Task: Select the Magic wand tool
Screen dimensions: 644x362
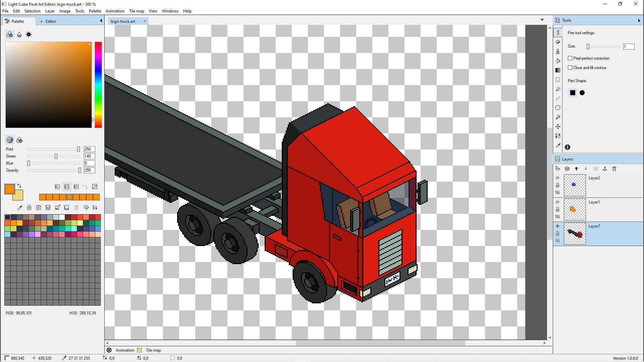Action: [x=558, y=89]
